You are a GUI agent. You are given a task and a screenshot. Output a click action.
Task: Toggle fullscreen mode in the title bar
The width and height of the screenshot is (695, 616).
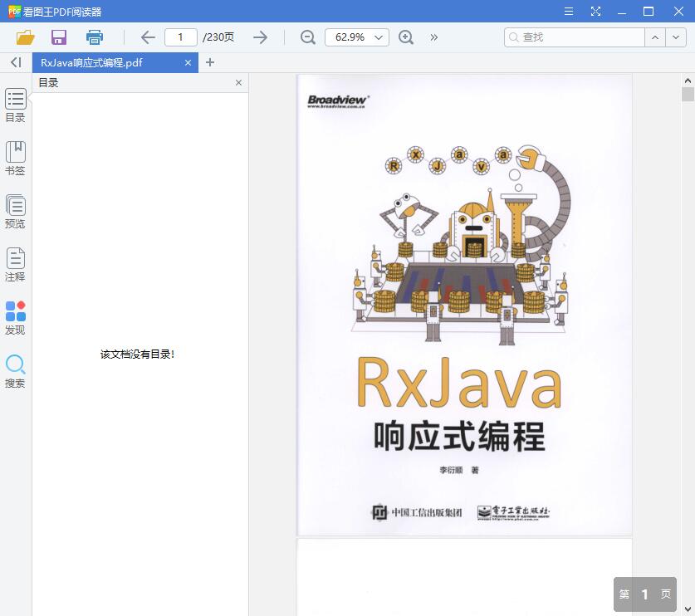(x=595, y=11)
